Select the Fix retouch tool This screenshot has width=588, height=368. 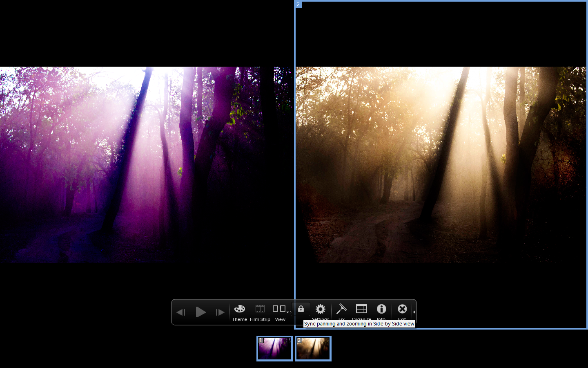(x=341, y=309)
